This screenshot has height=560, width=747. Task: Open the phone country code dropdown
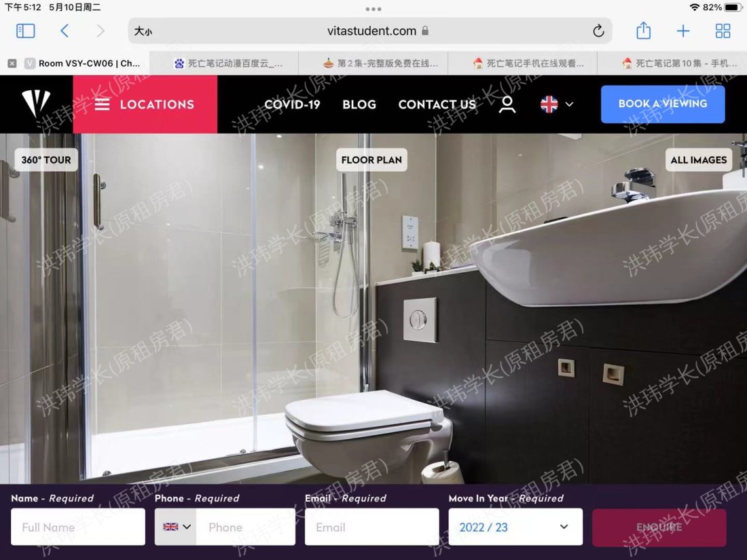[x=177, y=527]
